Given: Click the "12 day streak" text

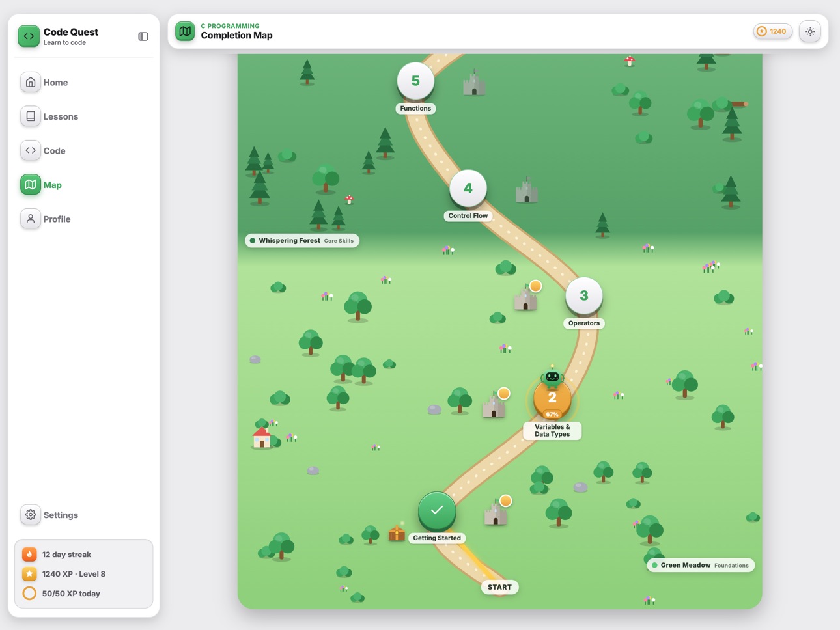Looking at the screenshot, I should [66, 555].
